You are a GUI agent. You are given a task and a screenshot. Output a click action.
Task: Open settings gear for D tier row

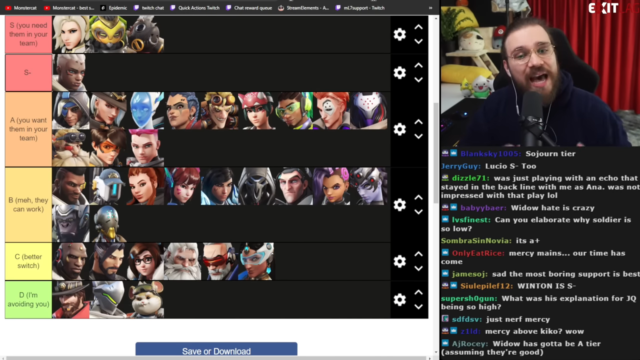click(400, 300)
